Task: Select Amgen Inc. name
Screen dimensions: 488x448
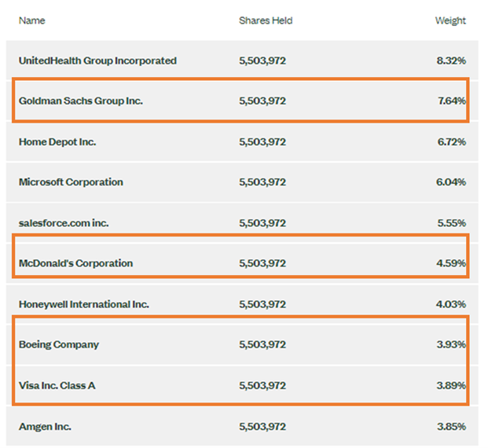Action: [45, 427]
